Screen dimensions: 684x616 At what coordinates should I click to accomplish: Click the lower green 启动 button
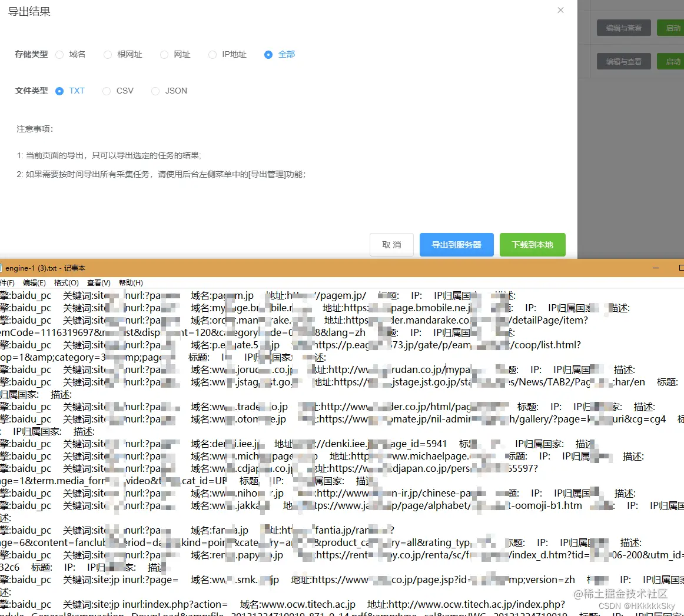[672, 61]
